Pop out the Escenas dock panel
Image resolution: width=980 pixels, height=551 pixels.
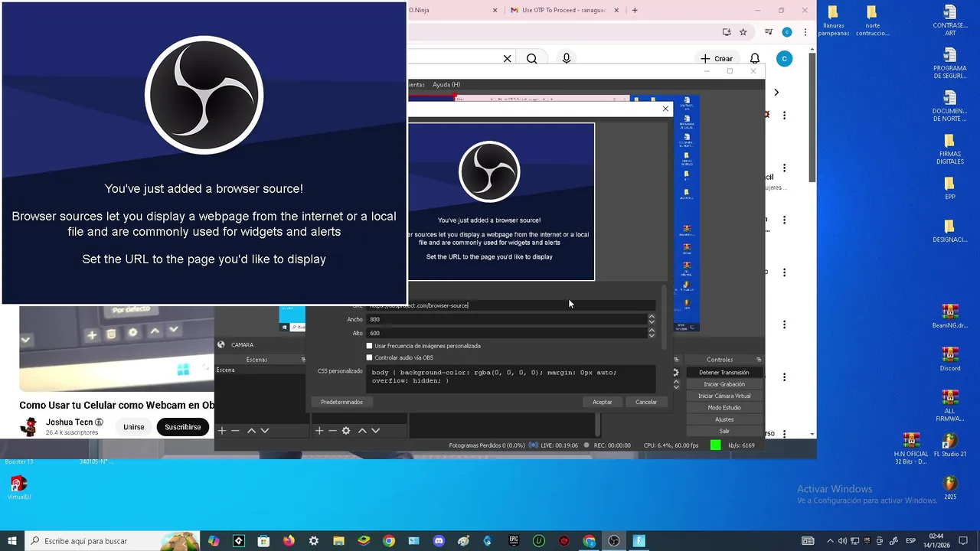pyautogui.click(x=303, y=360)
